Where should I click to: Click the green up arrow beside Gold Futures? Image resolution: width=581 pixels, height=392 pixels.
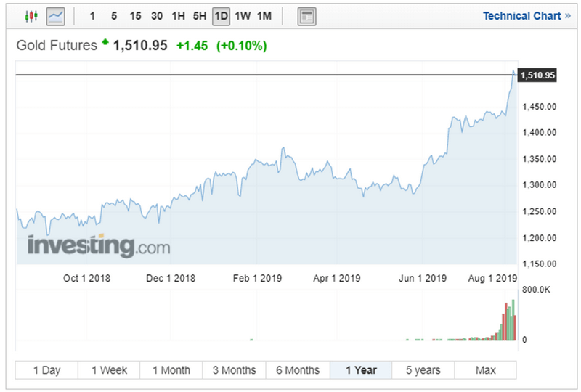(105, 44)
